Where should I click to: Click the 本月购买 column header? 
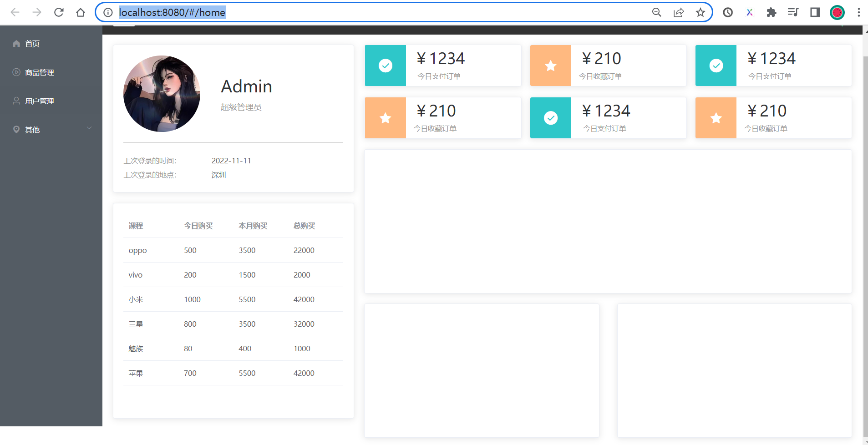tap(253, 226)
